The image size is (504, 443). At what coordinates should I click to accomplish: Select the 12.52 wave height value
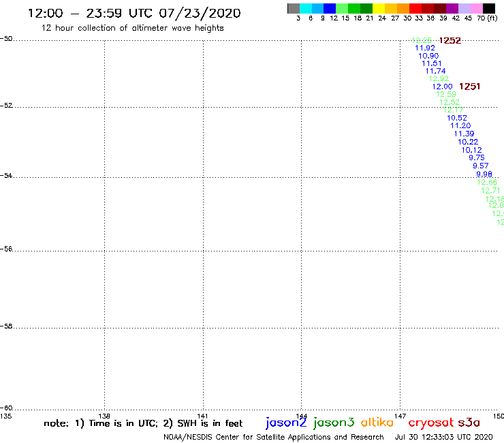click(450, 102)
